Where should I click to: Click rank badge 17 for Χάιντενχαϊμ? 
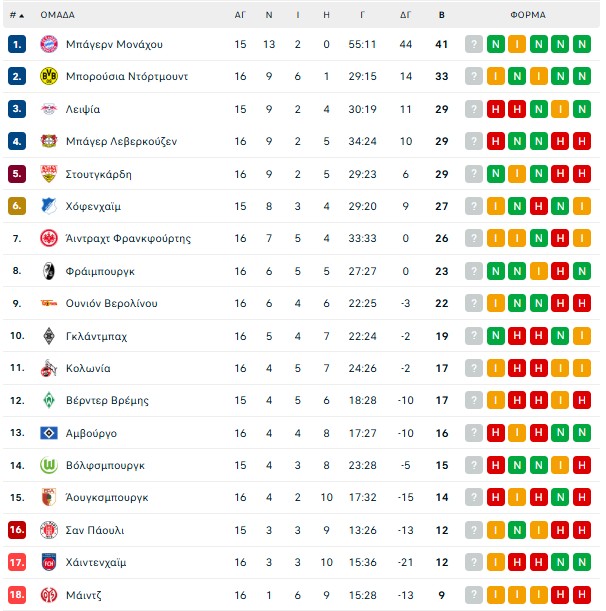pos(16,562)
